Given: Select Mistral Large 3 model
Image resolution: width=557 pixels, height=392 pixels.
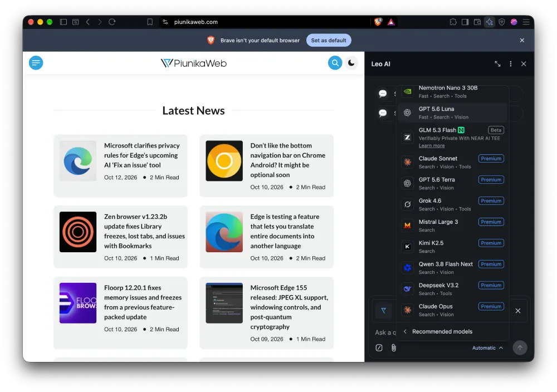Looking at the screenshot, I should pyautogui.click(x=452, y=226).
